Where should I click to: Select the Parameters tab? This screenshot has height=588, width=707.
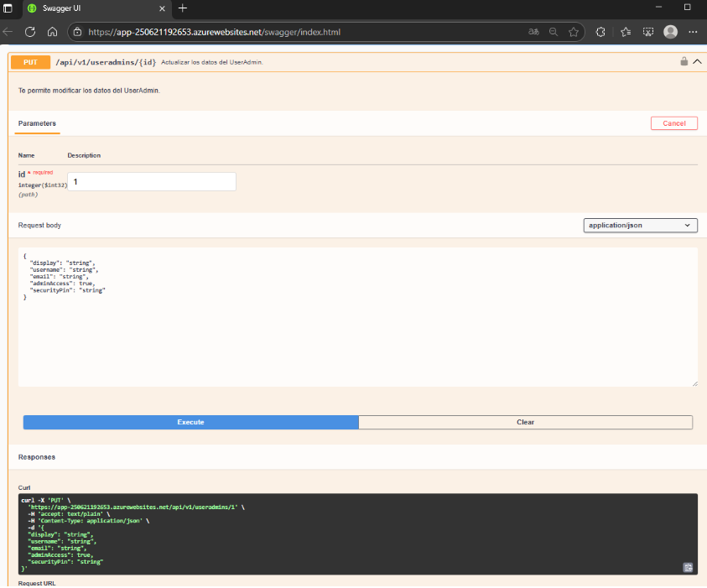coord(37,123)
